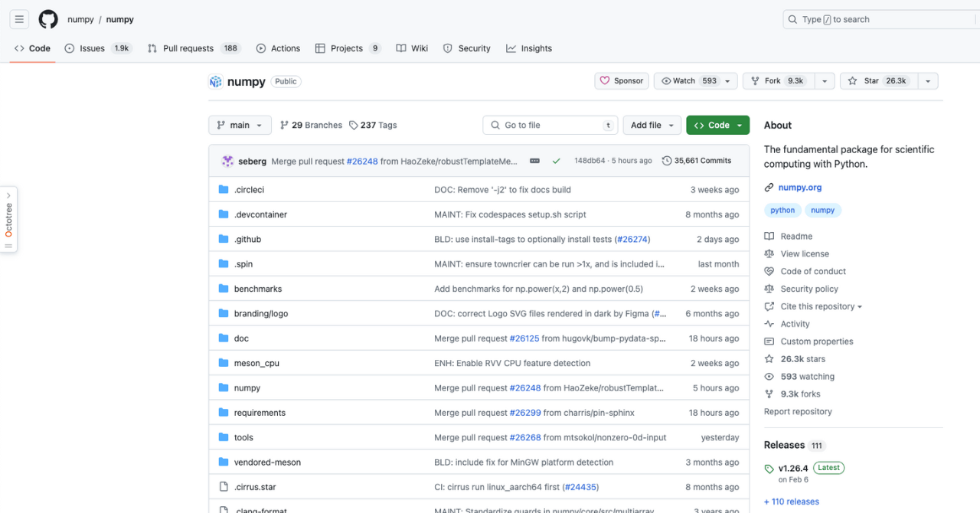Click the vendored-meson folder icon
The image size is (980, 513).
click(224, 462)
